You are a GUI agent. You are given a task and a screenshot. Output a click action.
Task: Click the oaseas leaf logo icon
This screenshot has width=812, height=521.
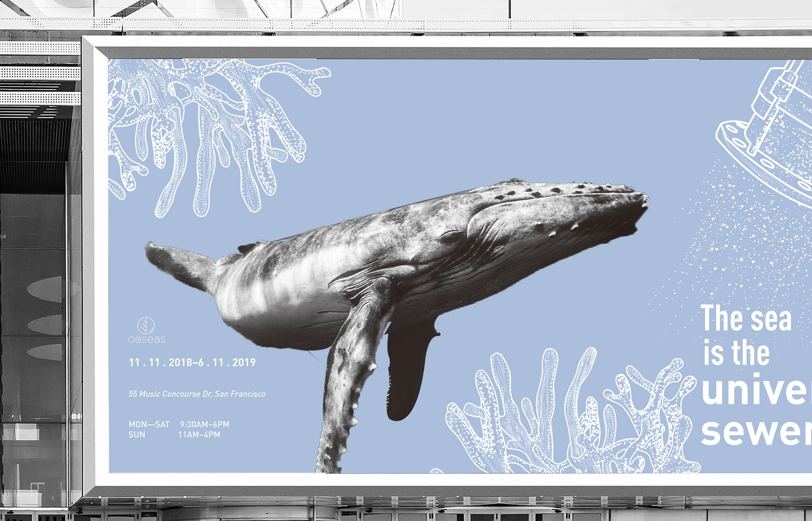click(146, 325)
